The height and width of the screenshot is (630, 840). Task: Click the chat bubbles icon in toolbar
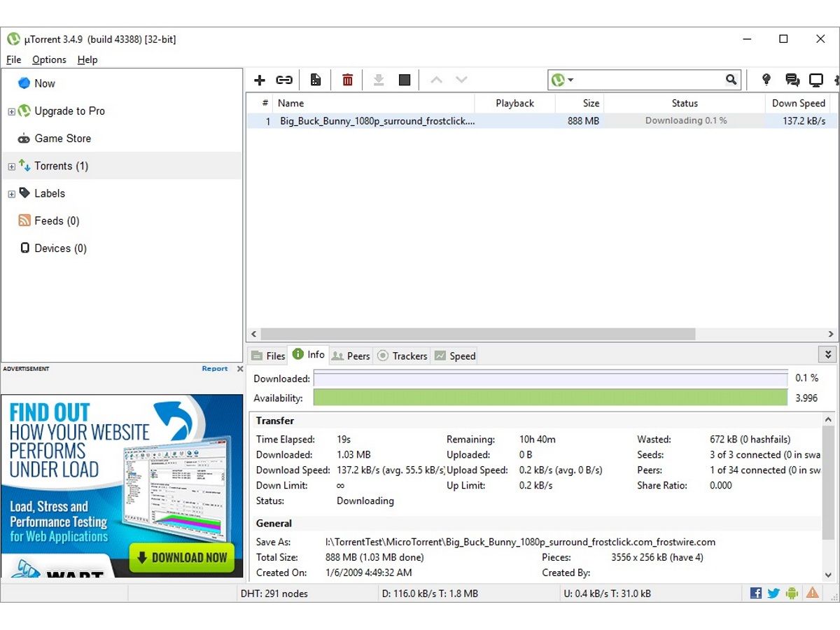792,80
